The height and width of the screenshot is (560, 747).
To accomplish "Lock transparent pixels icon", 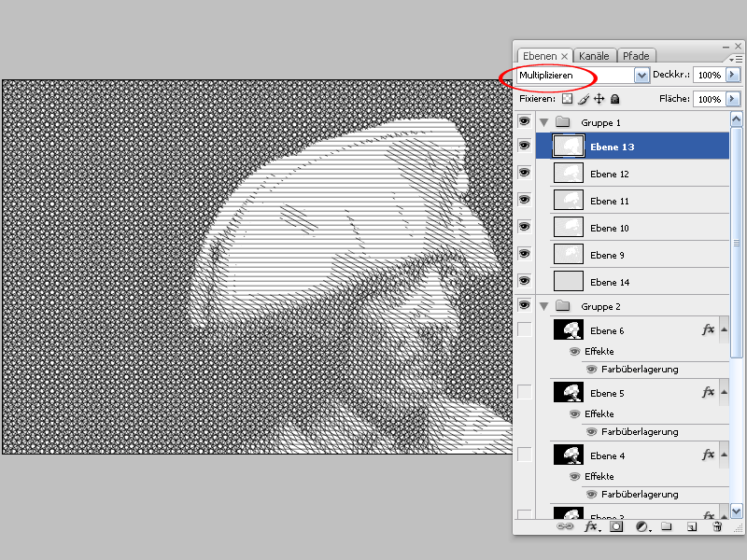I will (567, 99).
